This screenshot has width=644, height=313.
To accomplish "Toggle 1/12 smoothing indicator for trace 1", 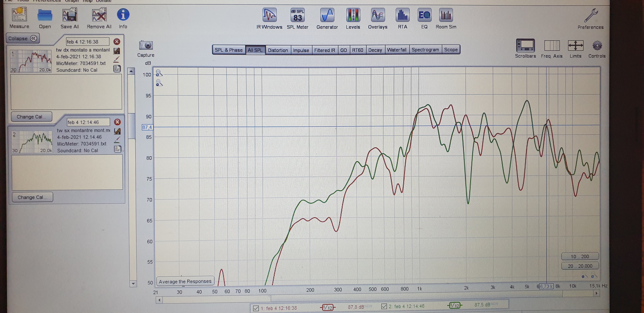I will tap(327, 308).
